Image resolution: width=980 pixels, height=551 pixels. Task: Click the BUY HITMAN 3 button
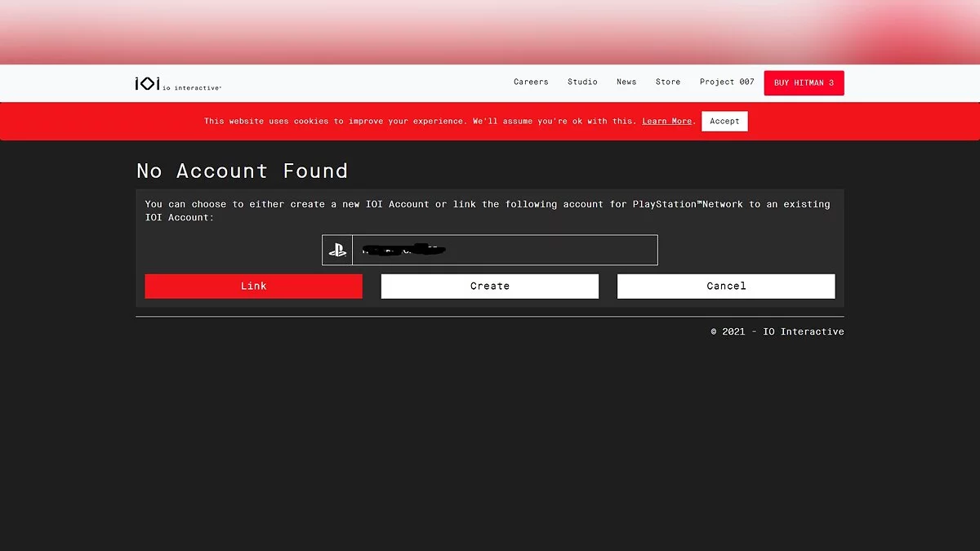click(x=804, y=83)
